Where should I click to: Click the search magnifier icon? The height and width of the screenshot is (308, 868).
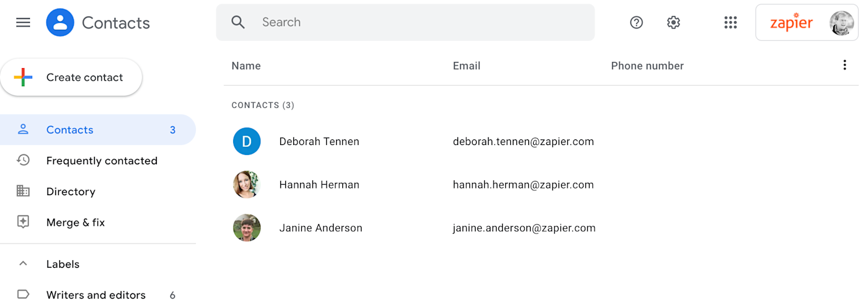tap(238, 22)
